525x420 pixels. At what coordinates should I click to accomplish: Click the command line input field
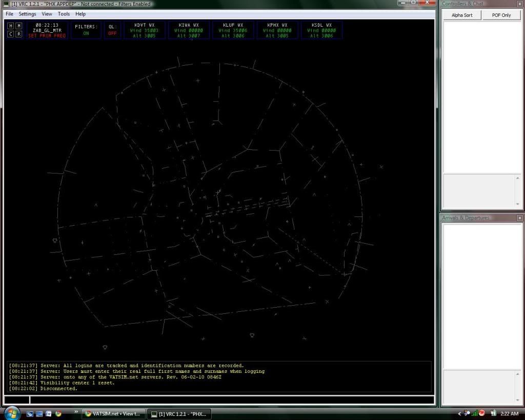point(231,400)
